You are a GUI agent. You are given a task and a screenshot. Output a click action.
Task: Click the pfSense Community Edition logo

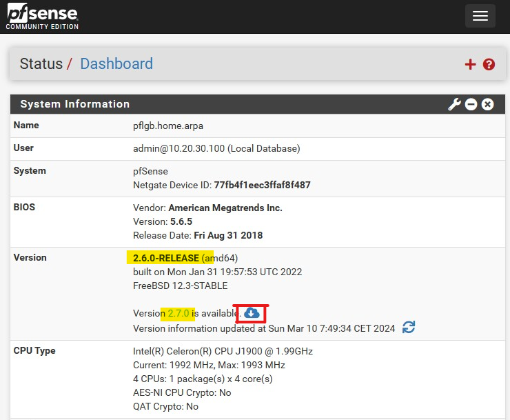43,17
